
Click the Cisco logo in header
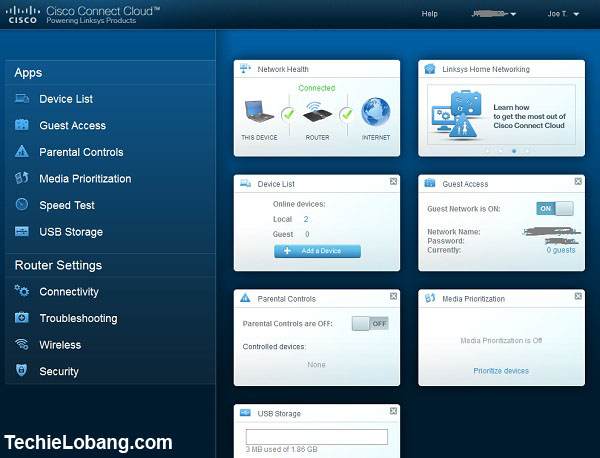coord(23,15)
